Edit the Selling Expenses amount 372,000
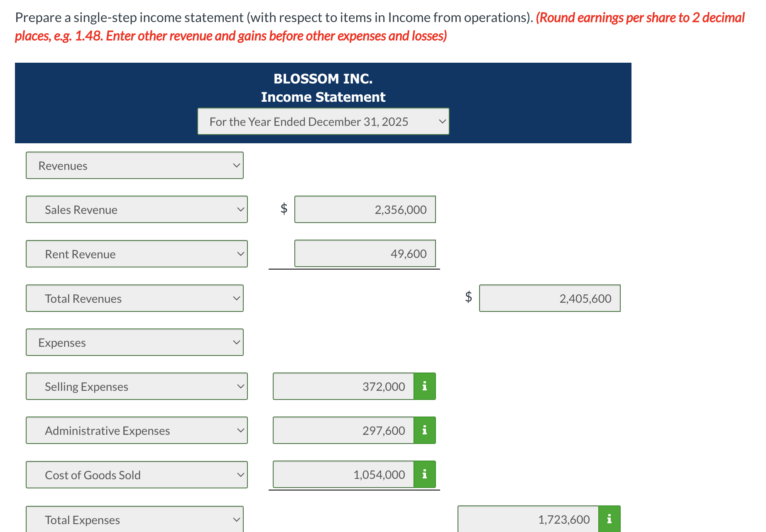The height and width of the screenshot is (532, 766). pos(343,386)
